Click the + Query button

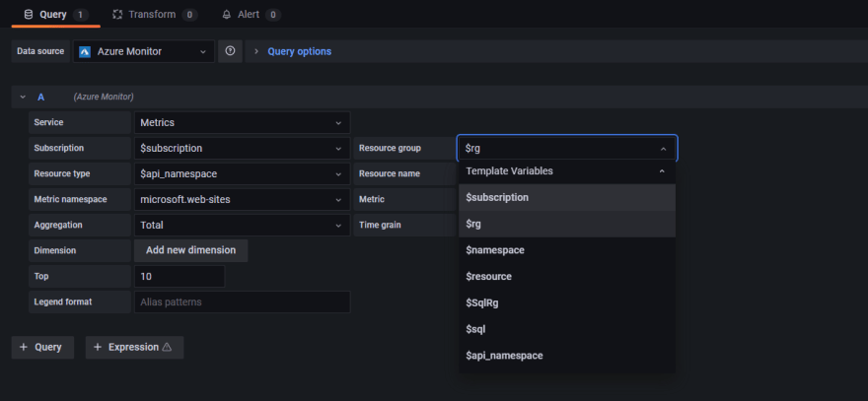[x=42, y=348]
